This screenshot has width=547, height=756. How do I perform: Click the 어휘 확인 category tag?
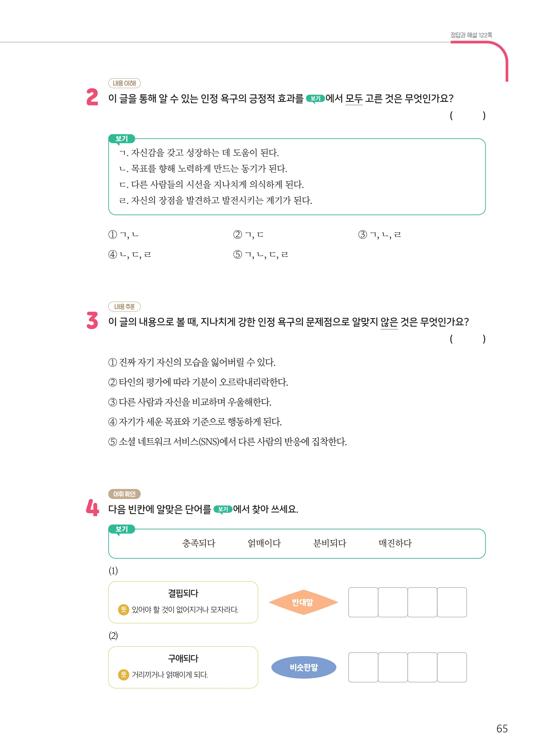124,494
